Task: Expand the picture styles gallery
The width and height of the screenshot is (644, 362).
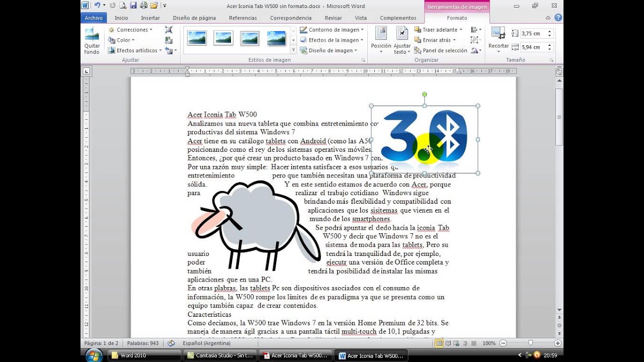Action: pyautogui.click(x=293, y=50)
